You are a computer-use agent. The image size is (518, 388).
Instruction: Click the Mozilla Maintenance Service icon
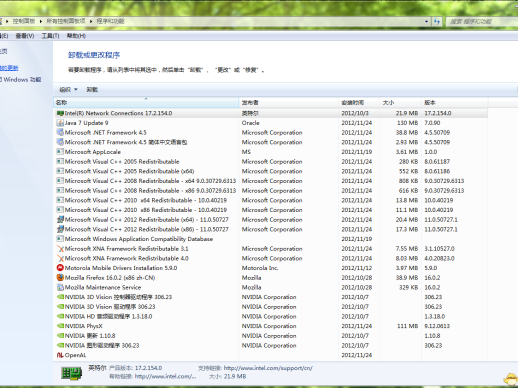click(60, 287)
